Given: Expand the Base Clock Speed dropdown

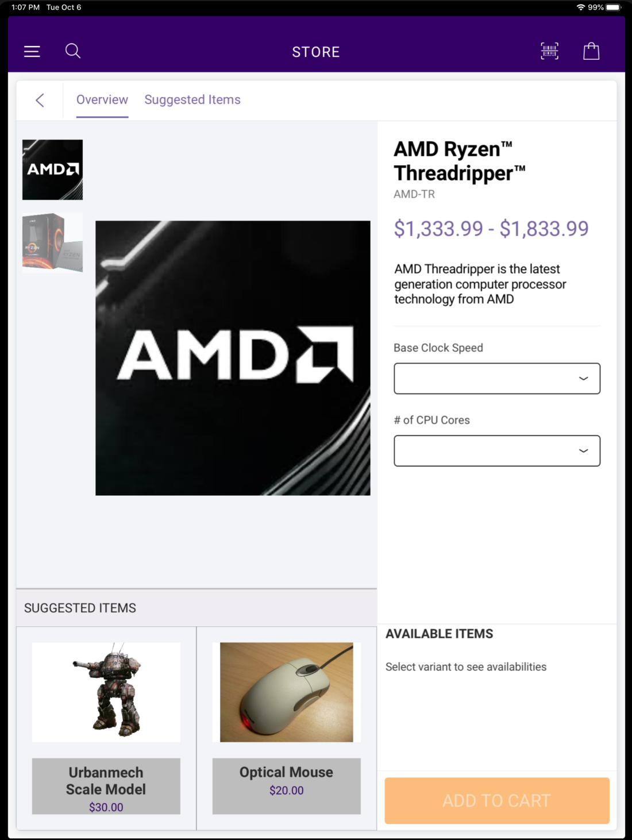Looking at the screenshot, I should 497,379.
